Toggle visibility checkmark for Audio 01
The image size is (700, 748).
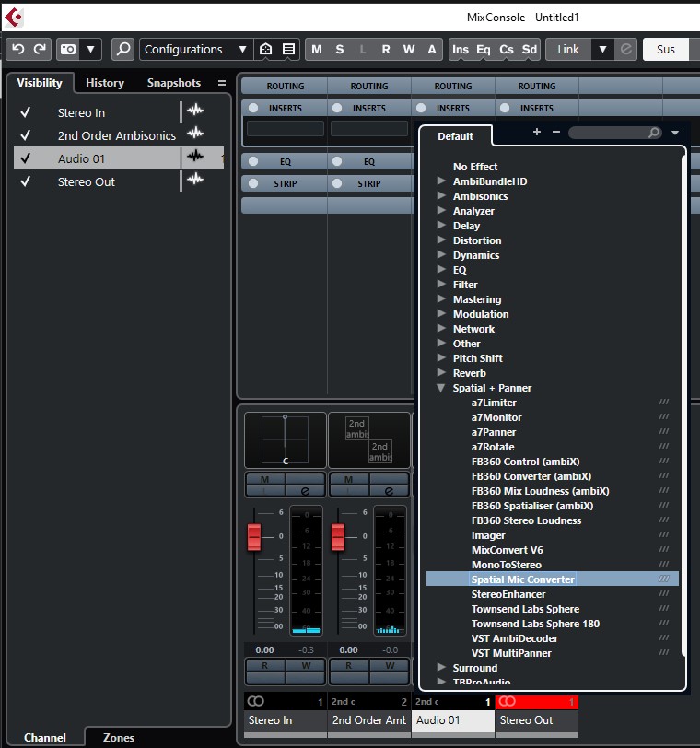pos(25,158)
